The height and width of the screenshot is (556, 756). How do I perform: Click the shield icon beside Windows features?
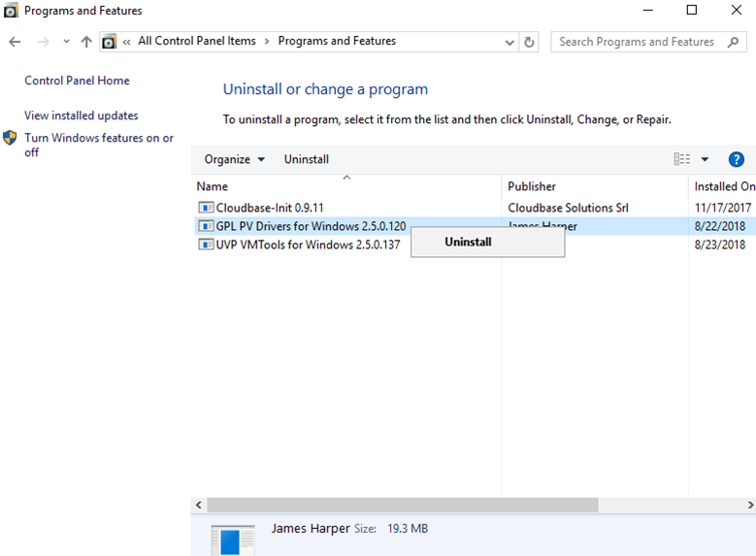[10, 138]
